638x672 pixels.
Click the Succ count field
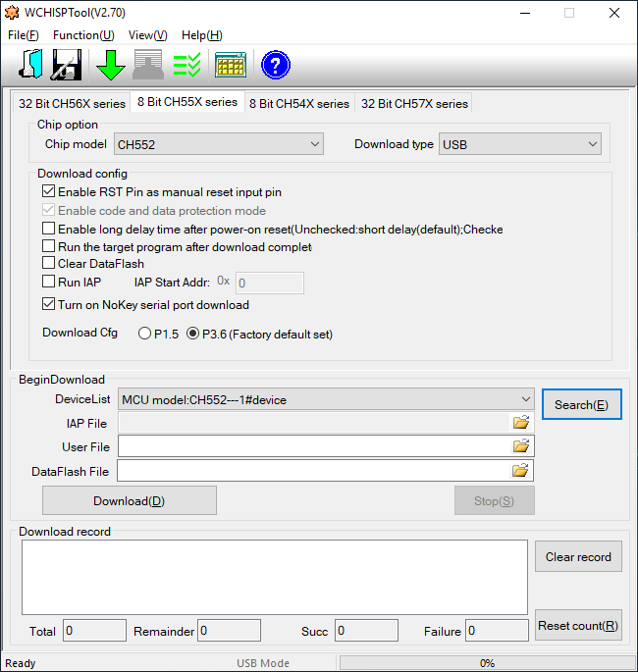pyautogui.click(x=366, y=630)
